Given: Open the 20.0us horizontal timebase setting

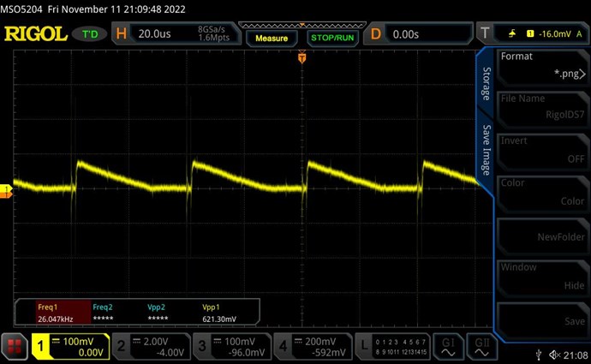Looking at the screenshot, I should click(x=154, y=34).
